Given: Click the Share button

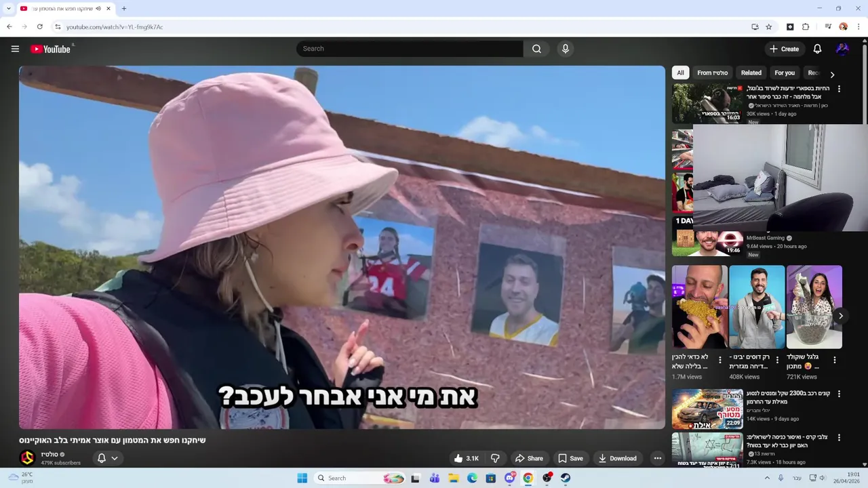Looking at the screenshot, I should (x=528, y=458).
